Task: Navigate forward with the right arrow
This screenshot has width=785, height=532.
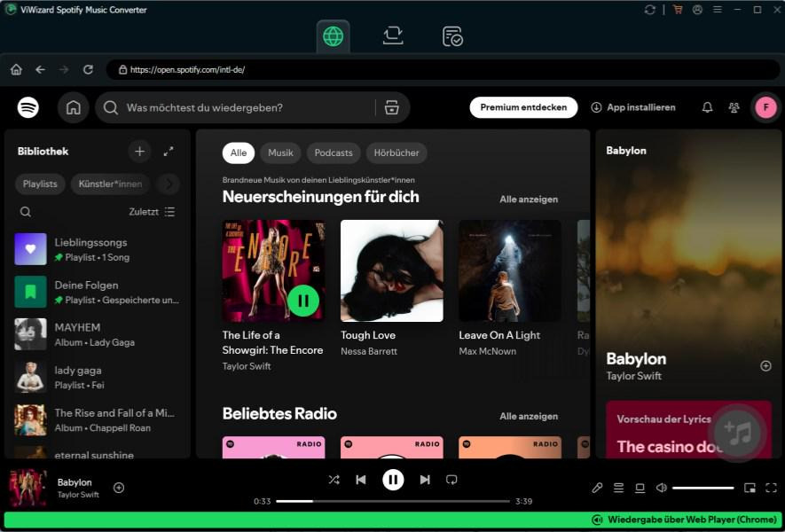Action: pyautogui.click(x=64, y=69)
